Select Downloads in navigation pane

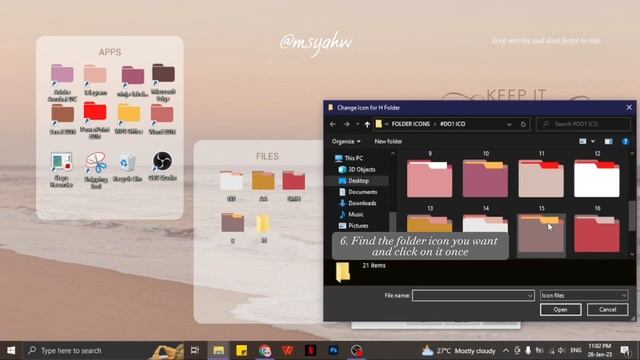357,203
